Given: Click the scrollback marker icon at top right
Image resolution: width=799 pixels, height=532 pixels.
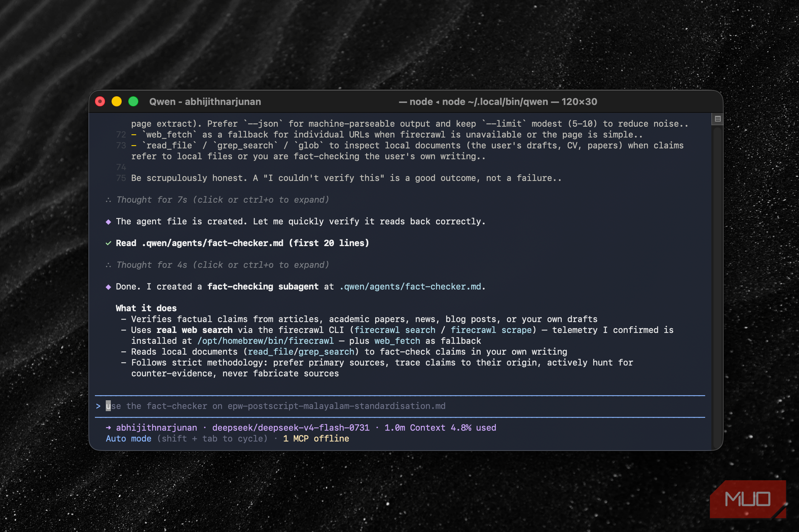Looking at the screenshot, I should point(718,119).
